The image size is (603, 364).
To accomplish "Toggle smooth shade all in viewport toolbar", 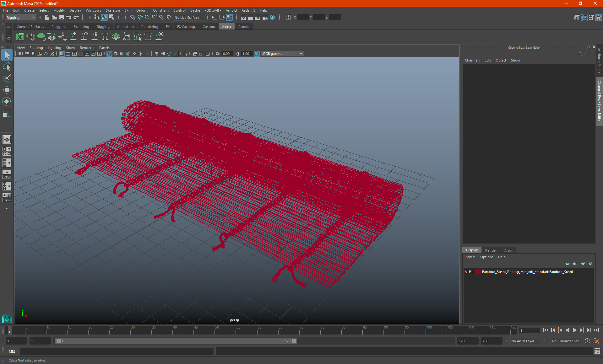I will coord(116,54).
